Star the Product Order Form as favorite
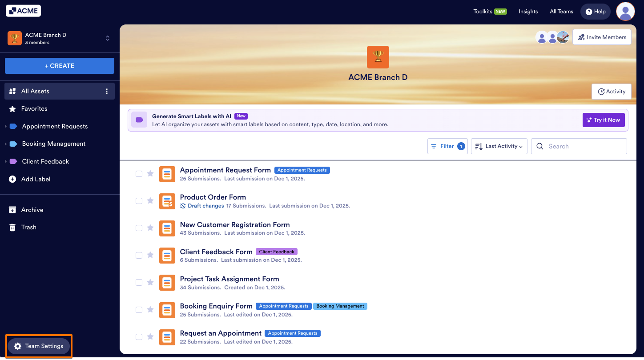This screenshot has height=360, width=644. (150, 200)
